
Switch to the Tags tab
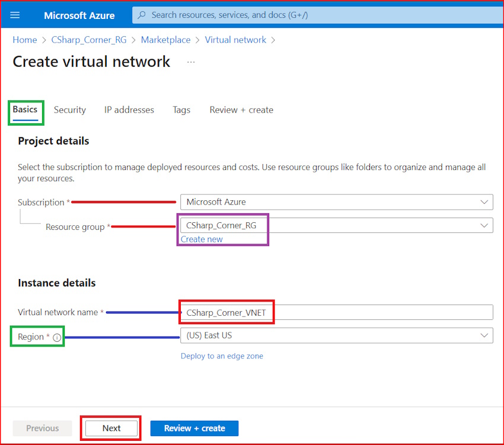pos(181,110)
